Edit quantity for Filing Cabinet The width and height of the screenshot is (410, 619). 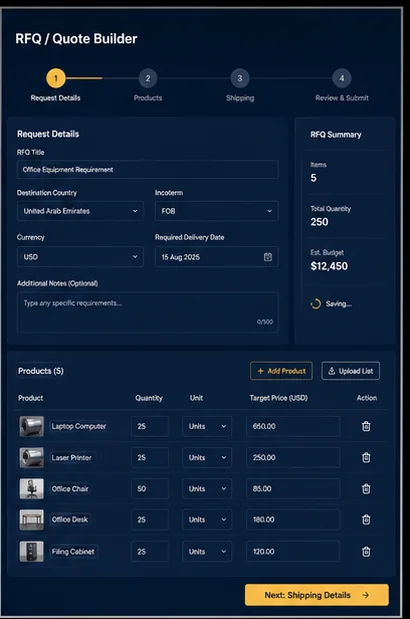(150, 551)
